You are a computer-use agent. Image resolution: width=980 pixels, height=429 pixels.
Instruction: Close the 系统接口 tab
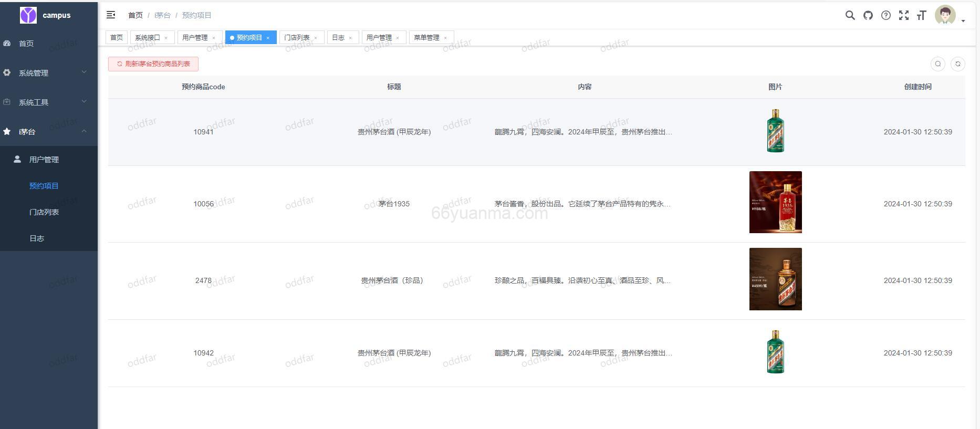(166, 38)
